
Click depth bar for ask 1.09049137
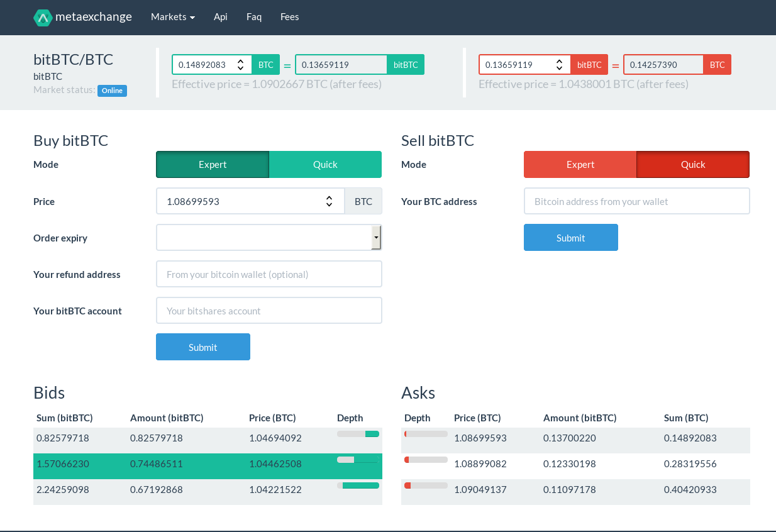(x=426, y=485)
